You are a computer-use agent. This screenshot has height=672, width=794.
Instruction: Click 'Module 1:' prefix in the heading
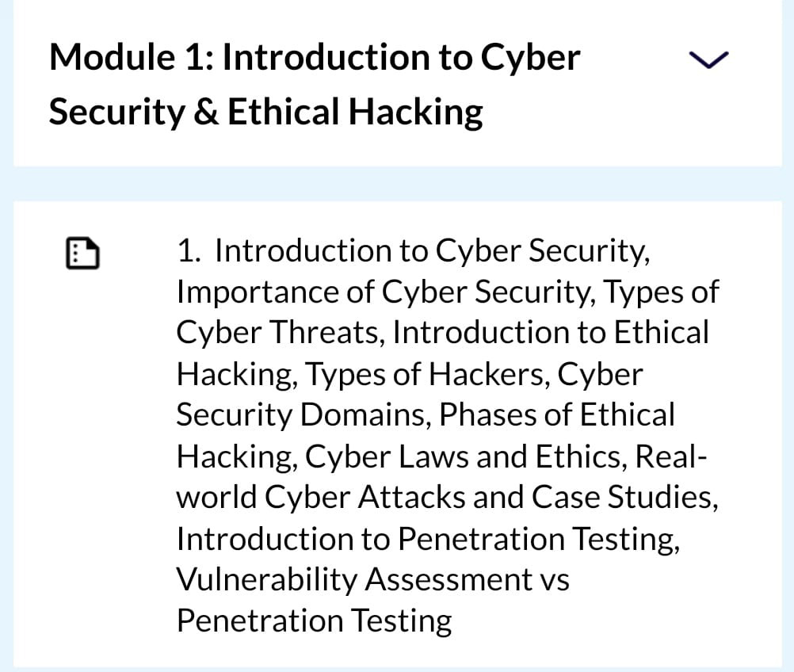pyautogui.click(x=132, y=57)
